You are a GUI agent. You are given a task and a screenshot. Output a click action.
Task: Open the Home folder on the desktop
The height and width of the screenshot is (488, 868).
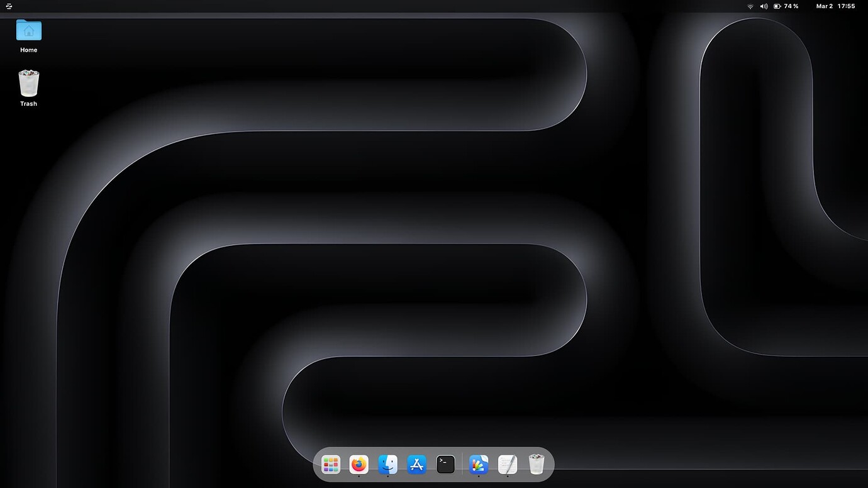pos(28,31)
